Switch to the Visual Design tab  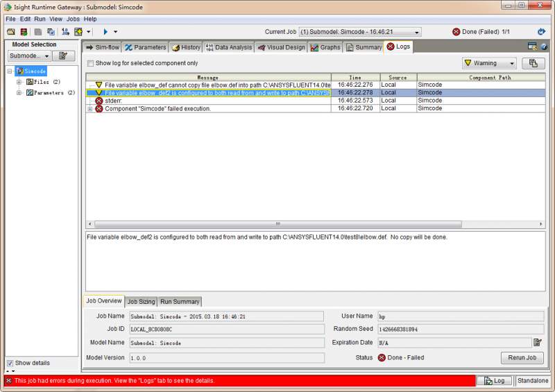tap(281, 47)
